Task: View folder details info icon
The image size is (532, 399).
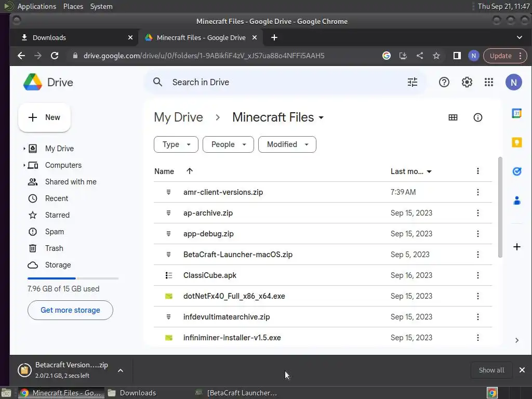Action: 478,117
